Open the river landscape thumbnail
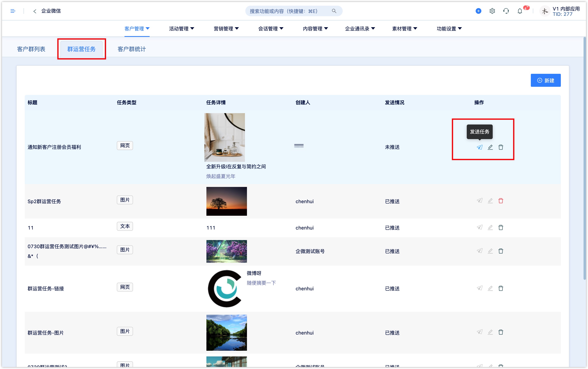This screenshot has height=369, width=588. [226, 332]
